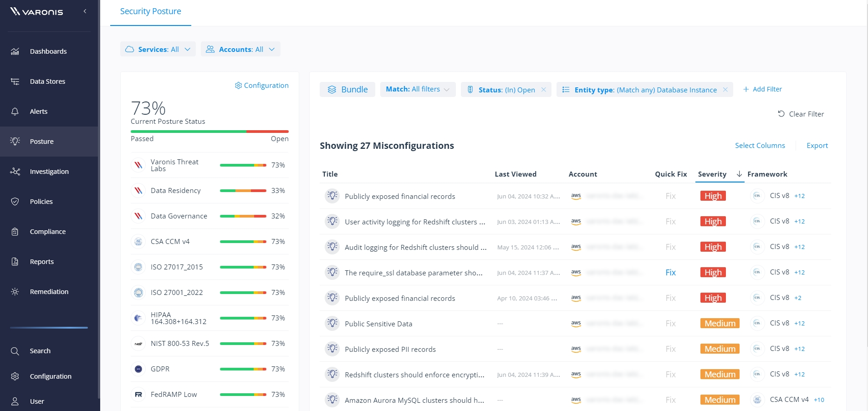Click the Data Residency 33% progress bar
Screen dimensions: 868x411
(x=243, y=191)
